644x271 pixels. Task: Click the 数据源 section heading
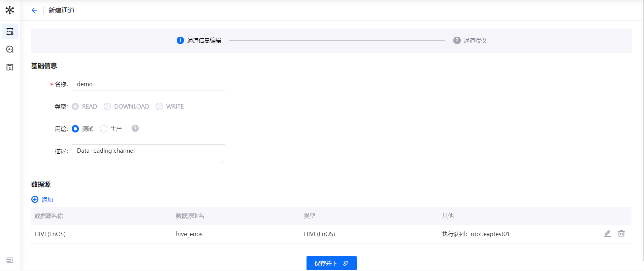41,184
